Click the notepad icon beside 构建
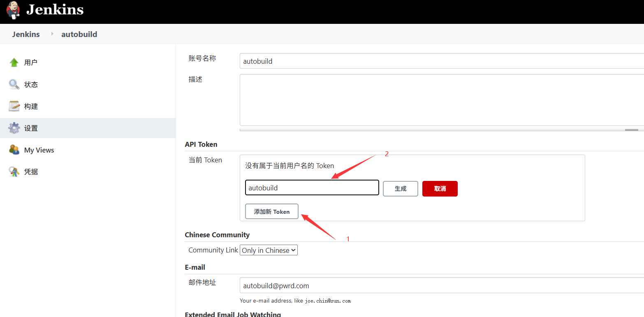The image size is (644, 317). pos(14,106)
